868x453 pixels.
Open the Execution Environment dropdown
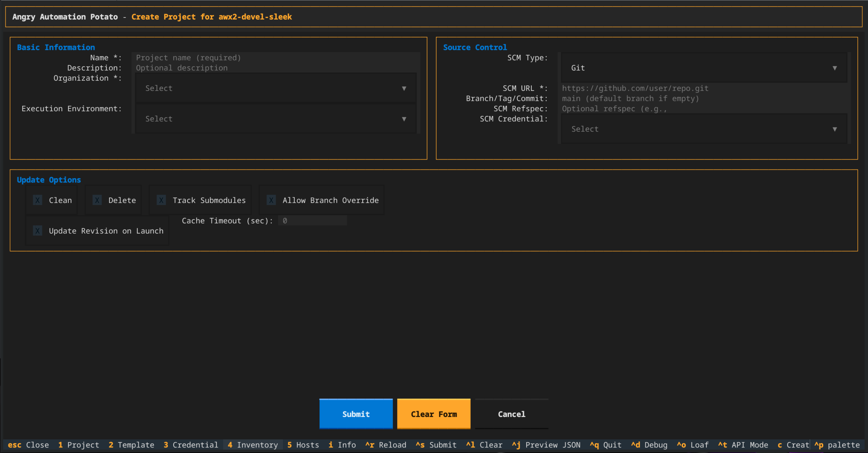coord(276,119)
